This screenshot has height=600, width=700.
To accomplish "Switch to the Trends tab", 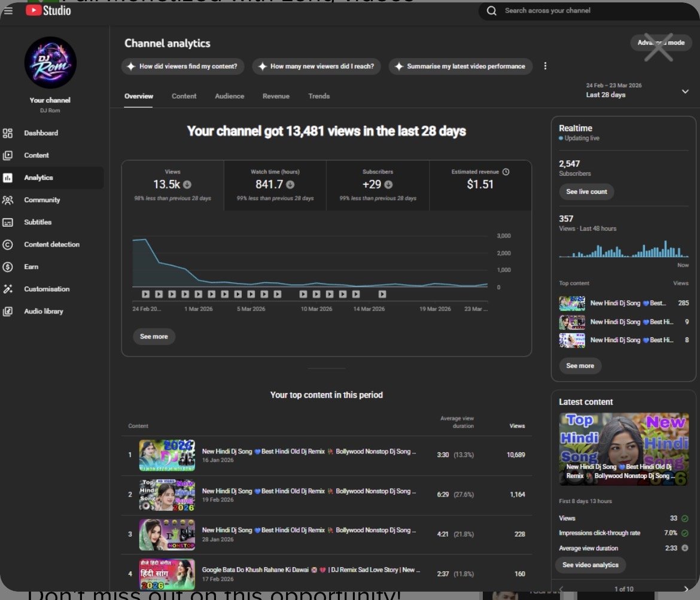I will coord(319,96).
